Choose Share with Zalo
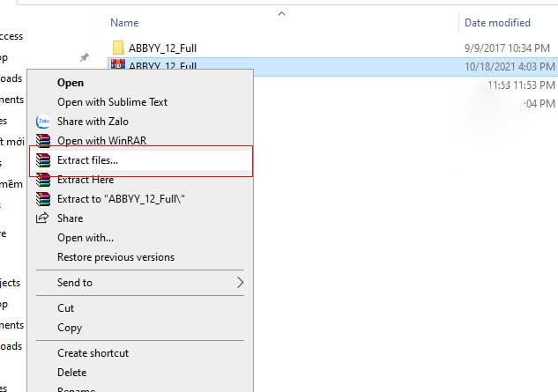Image resolution: width=558 pixels, height=392 pixels. 93,122
